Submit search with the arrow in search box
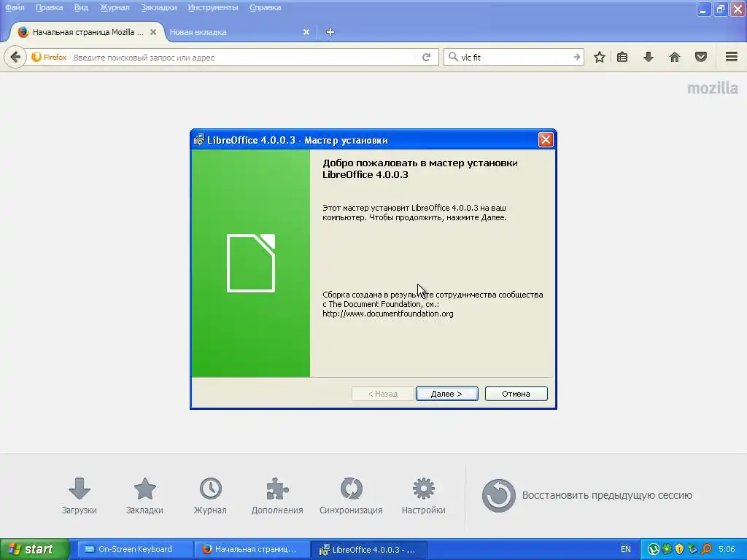 [576, 57]
